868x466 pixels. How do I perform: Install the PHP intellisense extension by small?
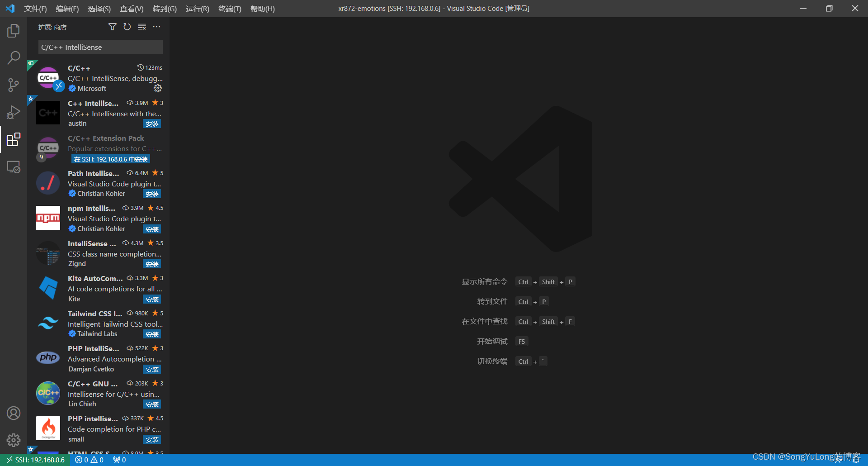point(152,440)
